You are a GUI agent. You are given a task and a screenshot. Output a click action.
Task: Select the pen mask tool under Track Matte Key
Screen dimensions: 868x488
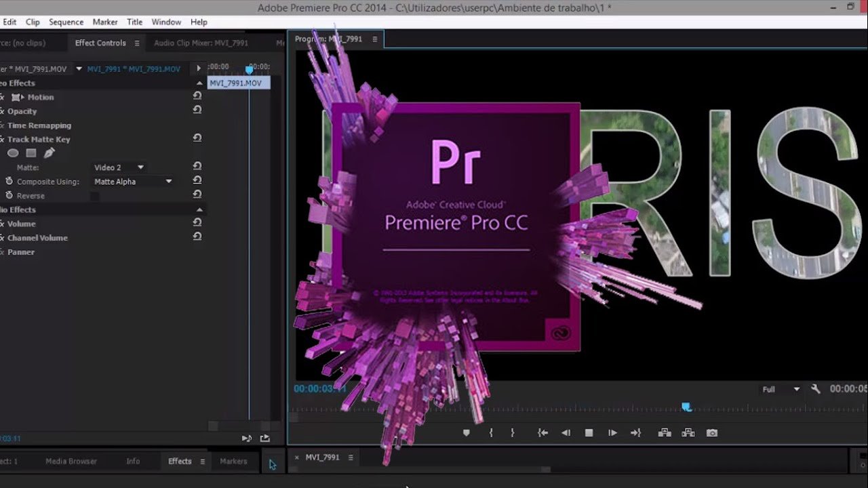click(50, 153)
